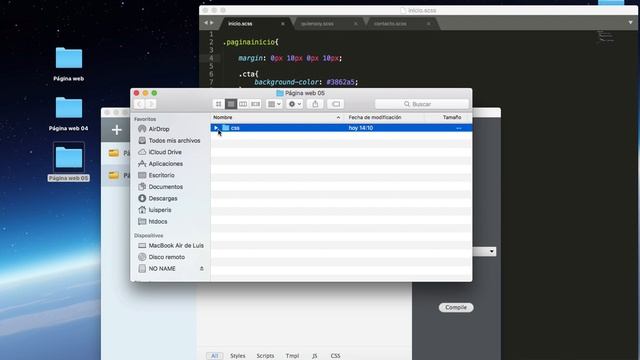Click the background-color #3862a5 line
Image resolution: width=640 pixels, height=360 pixels.
click(x=306, y=82)
